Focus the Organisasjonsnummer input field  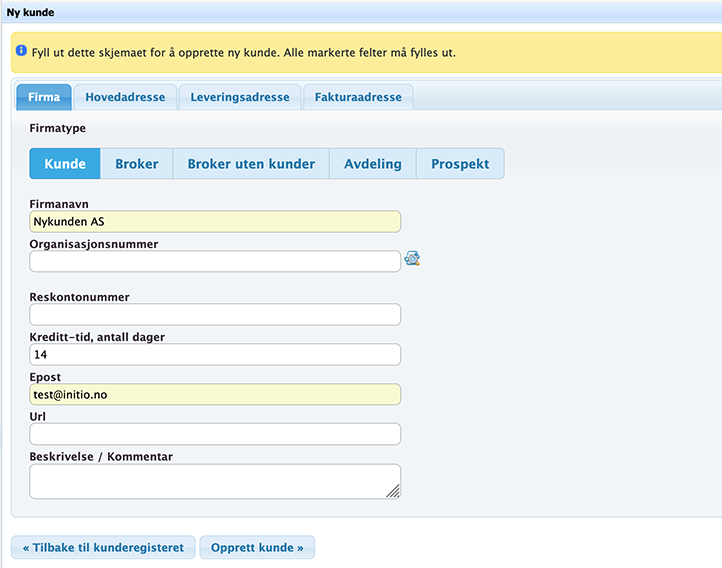pos(215,262)
